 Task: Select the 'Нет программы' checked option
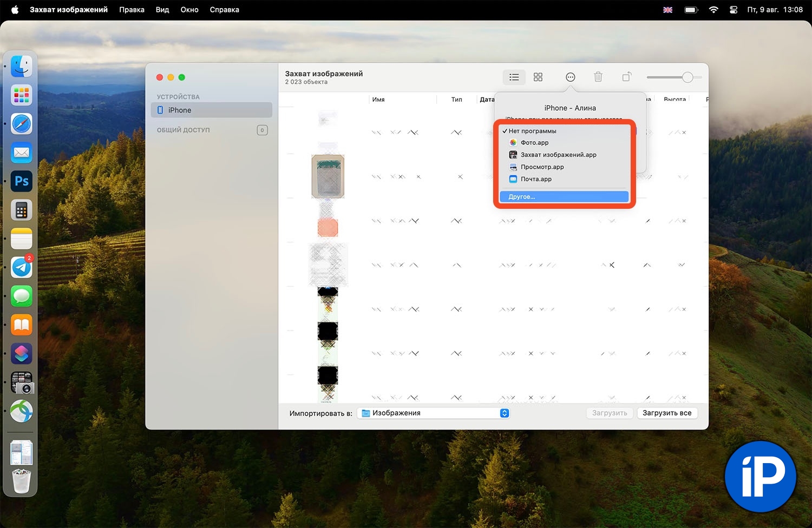pyautogui.click(x=532, y=131)
